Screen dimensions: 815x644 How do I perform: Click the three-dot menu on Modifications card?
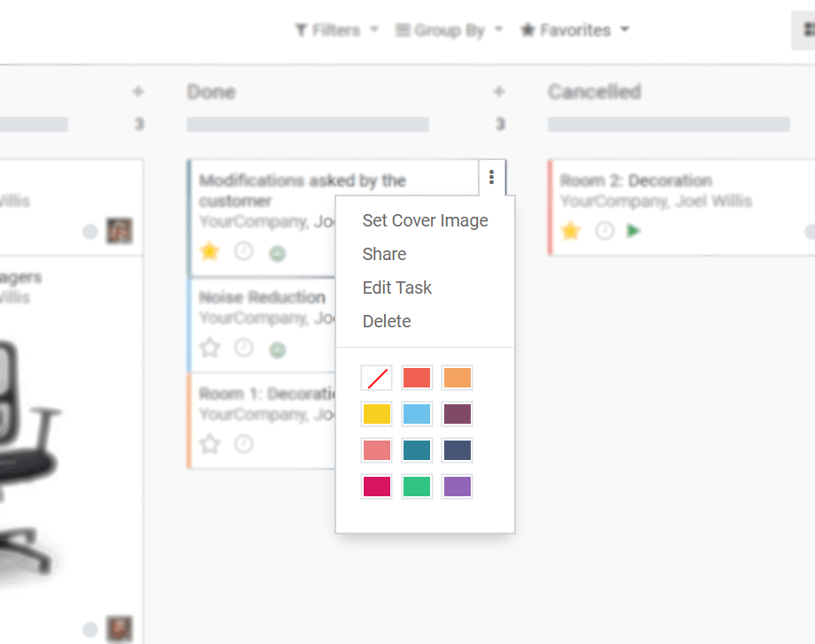pos(491,179)
